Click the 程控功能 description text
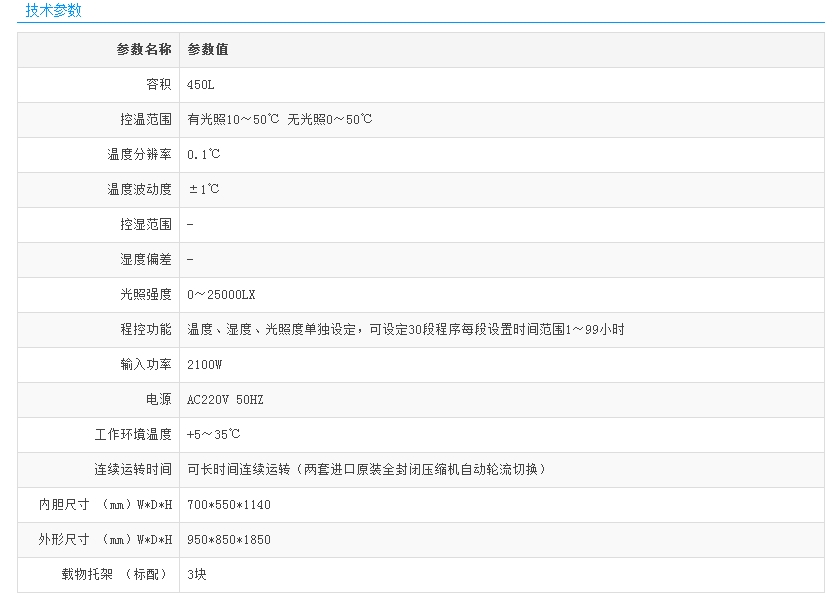836x598 pixels. pyautogui.click(x=405, y=329)
